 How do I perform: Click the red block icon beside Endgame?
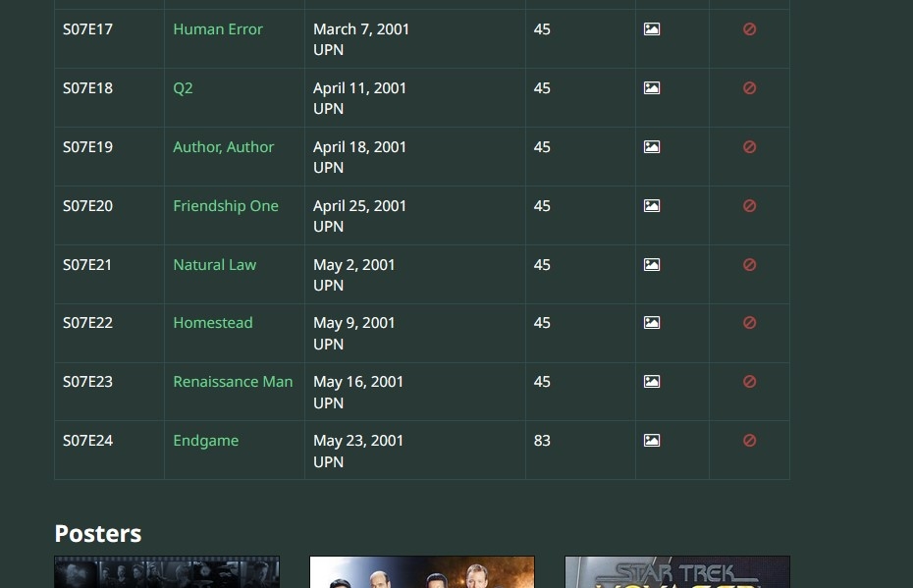[749, 441]
